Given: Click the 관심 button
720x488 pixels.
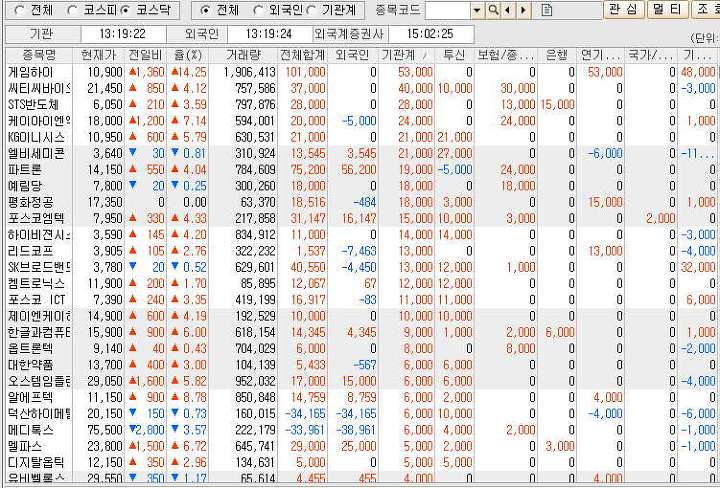Looking at the screenshot, I should (x=623, y=10).
